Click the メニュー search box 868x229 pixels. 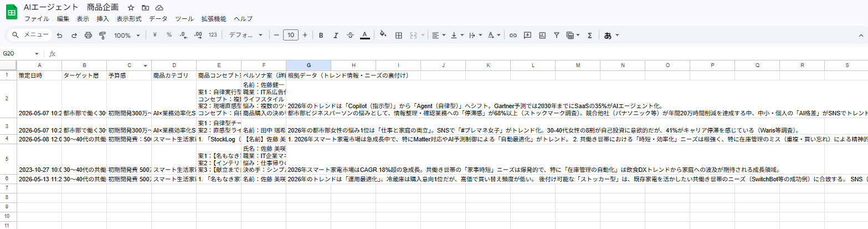31,35
